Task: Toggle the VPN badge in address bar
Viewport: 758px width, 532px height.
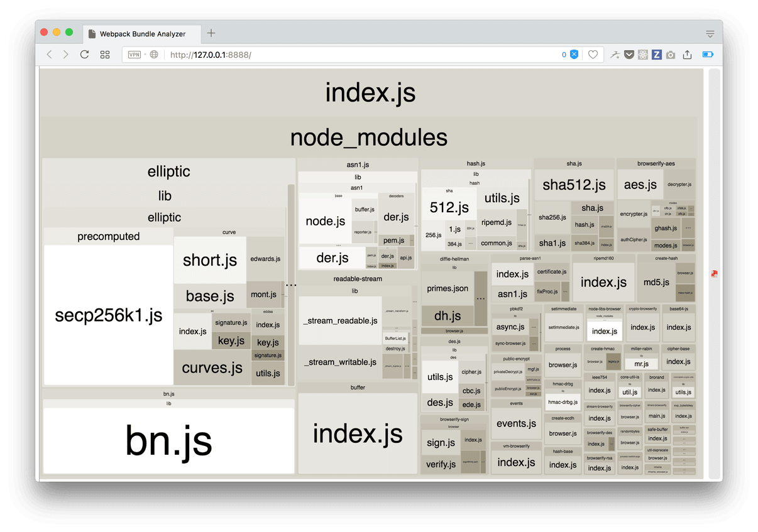Action: coord(135,55)
